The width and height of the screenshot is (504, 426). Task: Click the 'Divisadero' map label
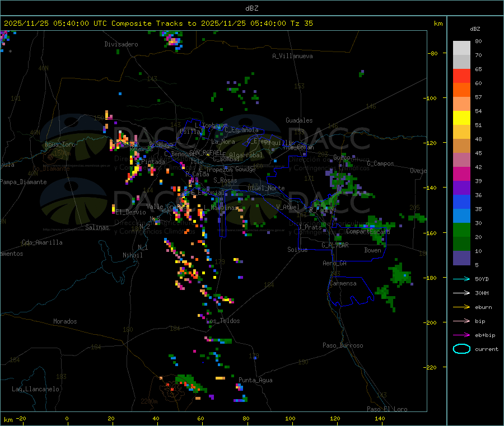121,44
